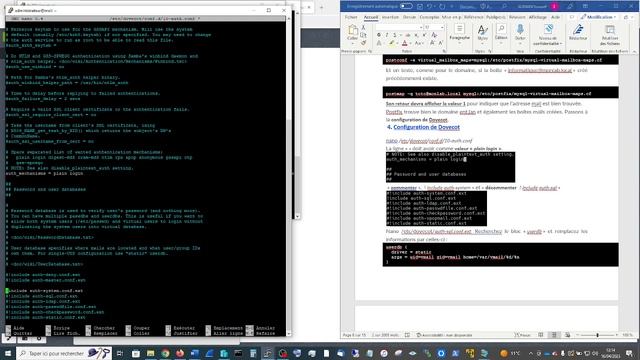Click the decrease font size icon
This screenshot has width=640, height=360.
441,43
